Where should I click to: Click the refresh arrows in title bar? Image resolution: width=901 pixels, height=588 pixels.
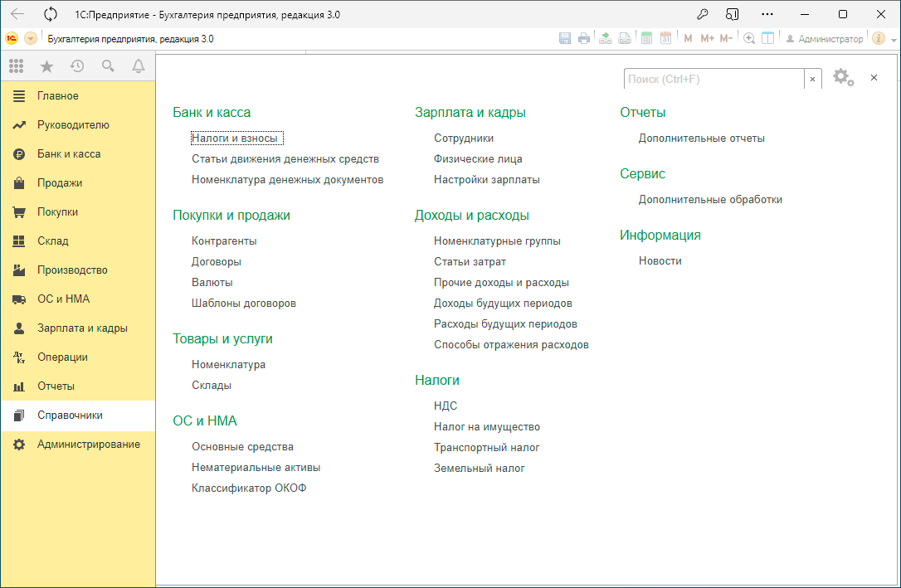[x=51, y=14]
